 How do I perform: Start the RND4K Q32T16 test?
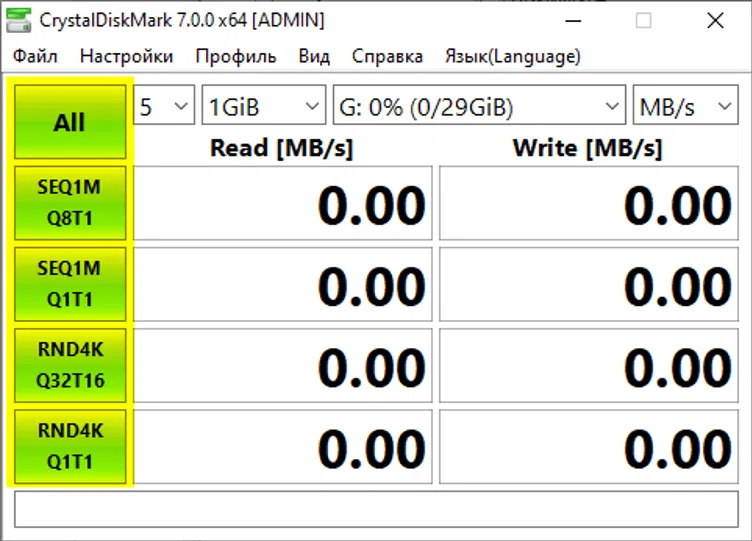point(70,365)
